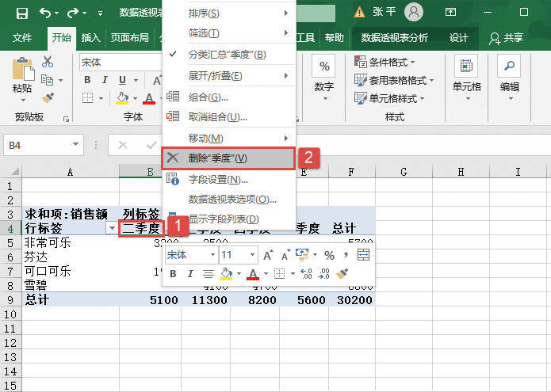Toggle the Subtotal "季度" checked menu item
Viewport: 551px width, 392px height.
pyautogui.click(x=227, y=55)
